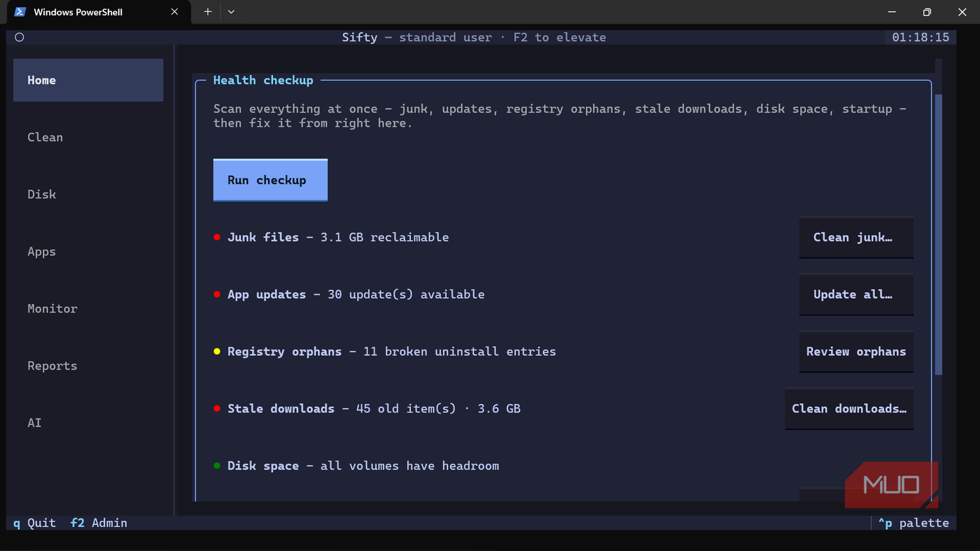Select Home in the sidebar
Image resolution: width=980 pixels, height=551 pixels.
point(88,80)
